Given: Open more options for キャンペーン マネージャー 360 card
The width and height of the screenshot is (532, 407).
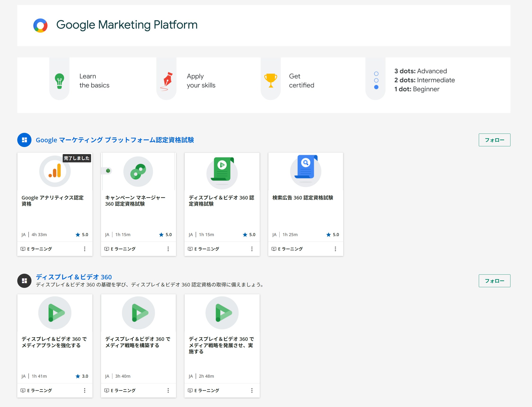Looking at the screenshot, I should (x=168, y=249).
